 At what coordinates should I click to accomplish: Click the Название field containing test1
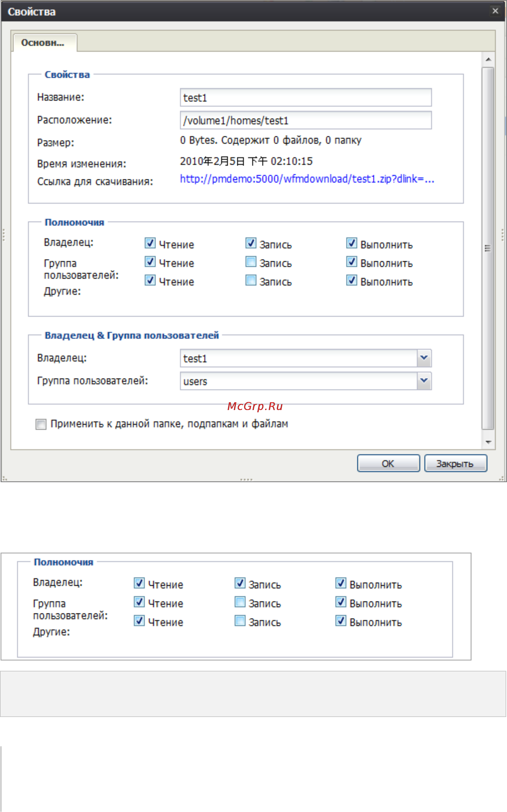306,98
